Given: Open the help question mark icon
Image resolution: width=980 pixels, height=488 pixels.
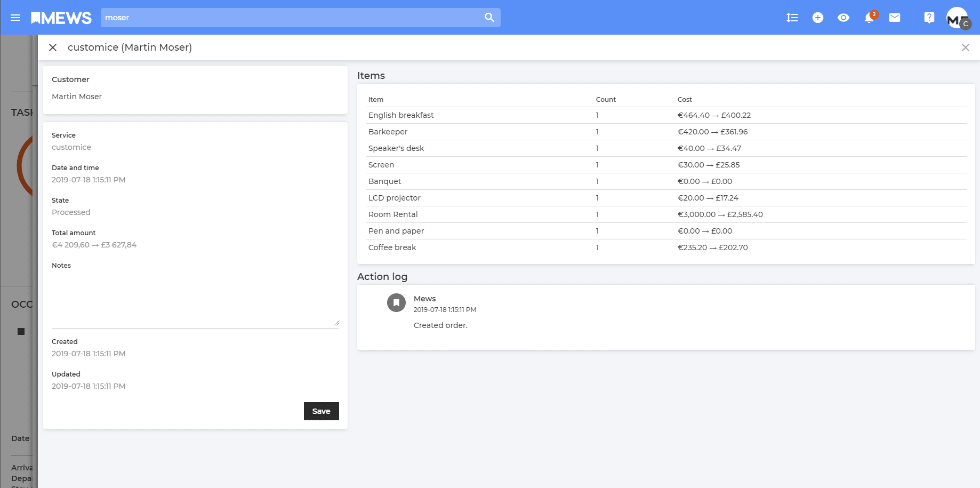Looking at the screenshot, I should (x=929, y=18).
